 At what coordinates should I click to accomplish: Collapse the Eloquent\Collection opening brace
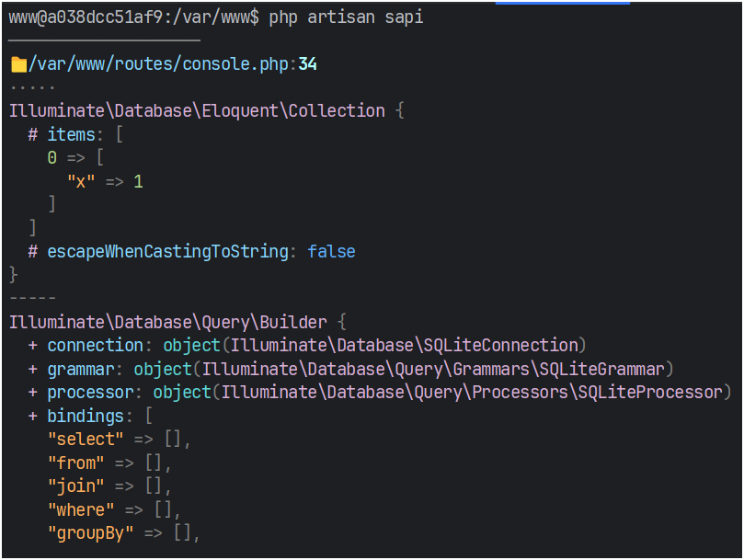coord(399,111)
